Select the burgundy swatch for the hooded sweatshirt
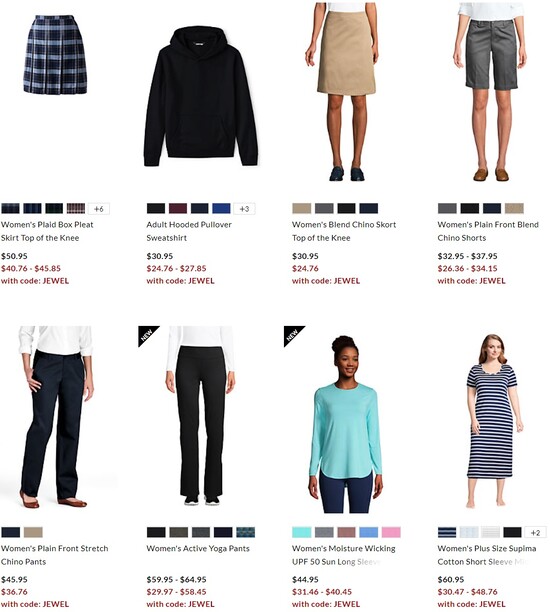This screenshot has width=550, height=612. [x=178, y=209]
